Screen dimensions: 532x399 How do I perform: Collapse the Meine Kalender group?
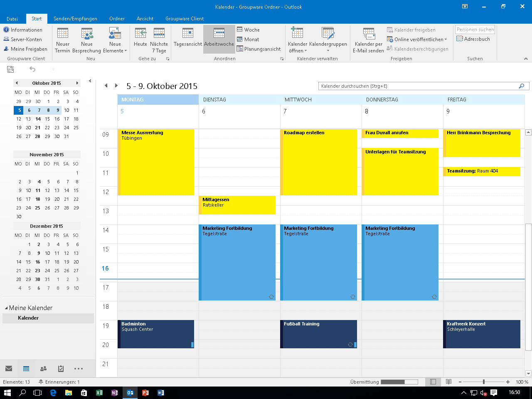tap(6, 308)
